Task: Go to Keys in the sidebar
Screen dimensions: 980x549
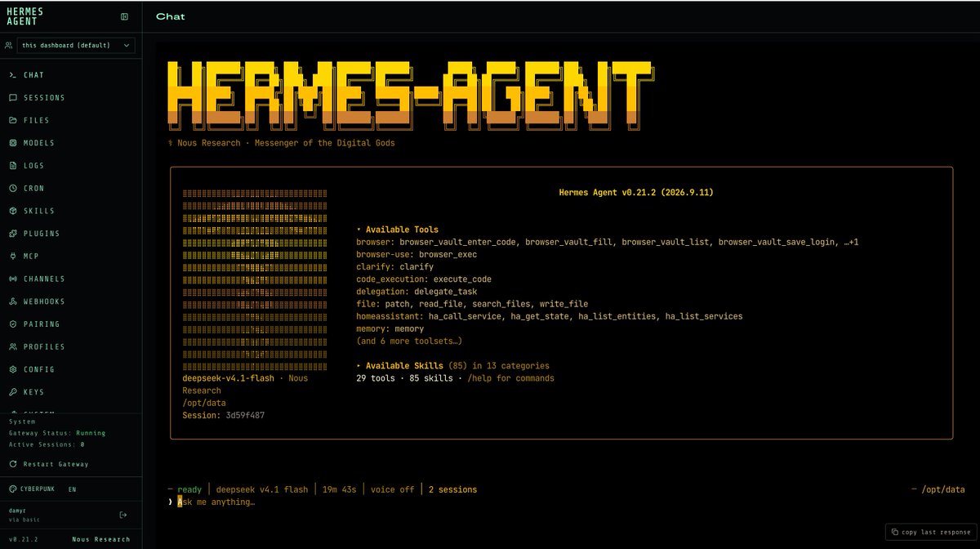Action: 71,392
